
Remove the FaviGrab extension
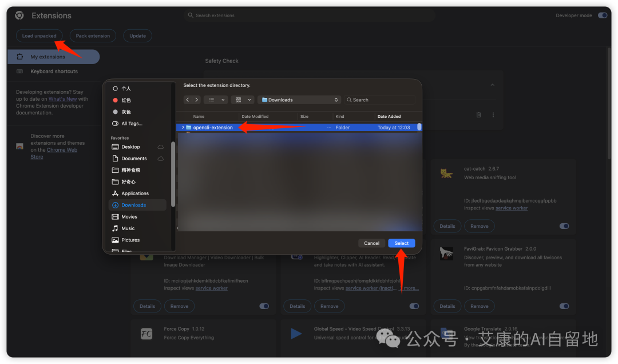[x=480, y=306]
